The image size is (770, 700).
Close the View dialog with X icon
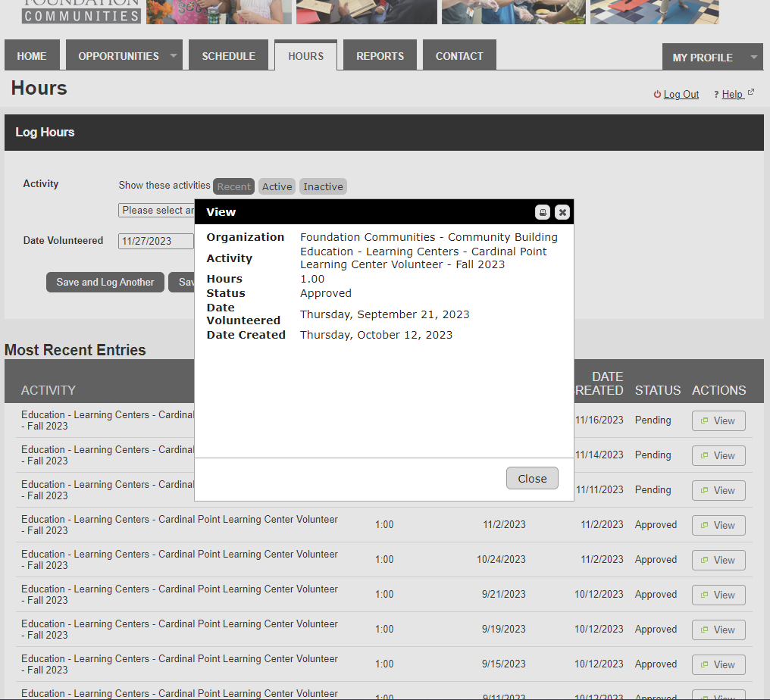point(562,212)
